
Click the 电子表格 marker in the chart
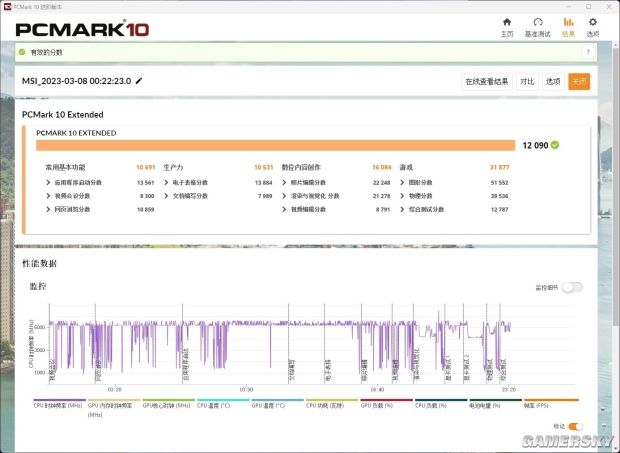click(328, 370)
